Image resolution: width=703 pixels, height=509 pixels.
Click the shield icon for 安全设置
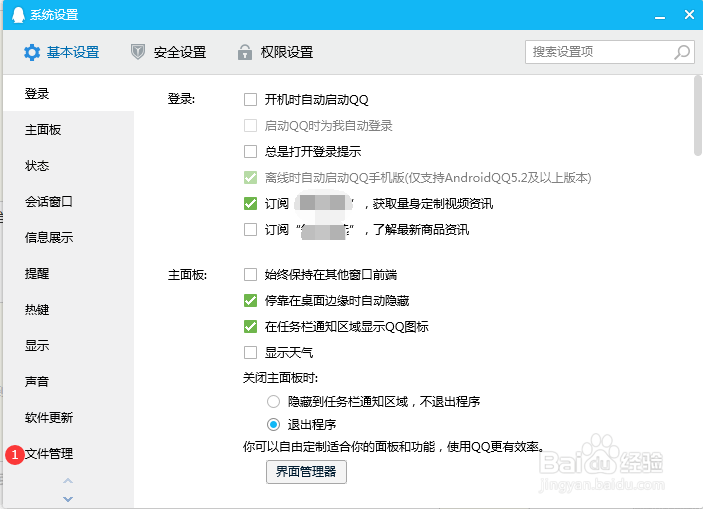[138, 52]
